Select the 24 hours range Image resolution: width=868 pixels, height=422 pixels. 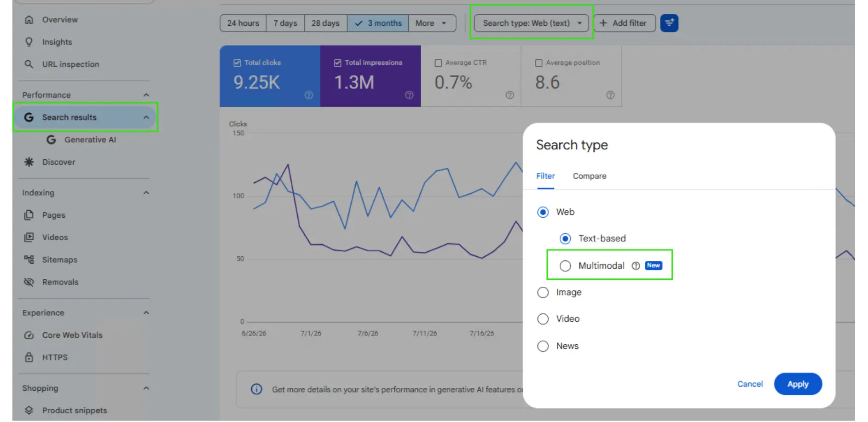pos(243,23)
